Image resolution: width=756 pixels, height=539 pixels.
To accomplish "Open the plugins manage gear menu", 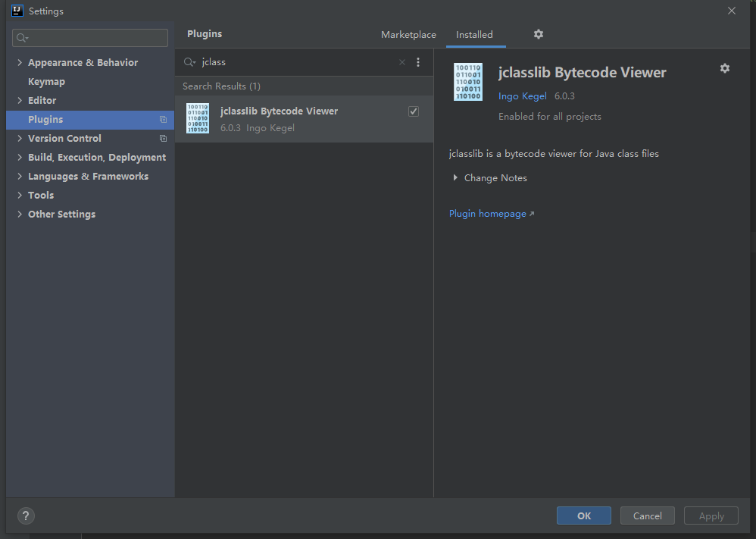I will (539, 34).
